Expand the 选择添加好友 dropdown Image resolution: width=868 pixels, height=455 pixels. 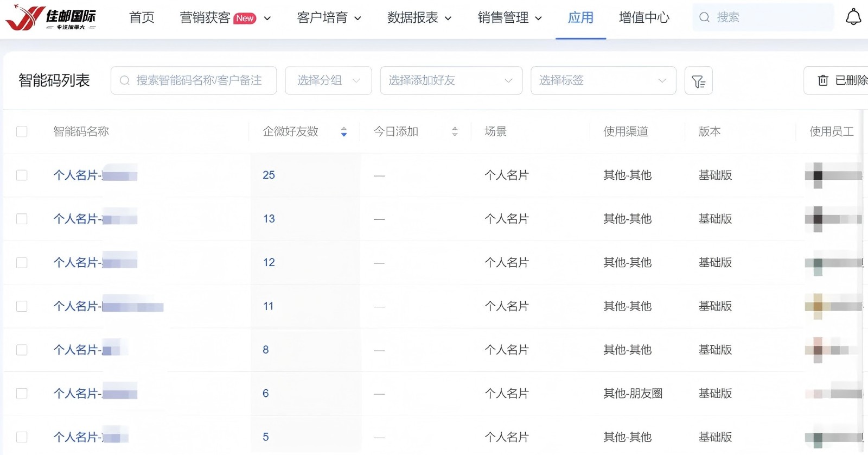click(x=451, y=81)
